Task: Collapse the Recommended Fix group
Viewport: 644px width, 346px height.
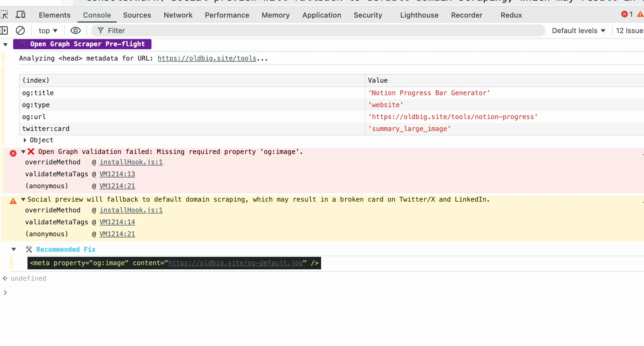Action: point(14,249)
